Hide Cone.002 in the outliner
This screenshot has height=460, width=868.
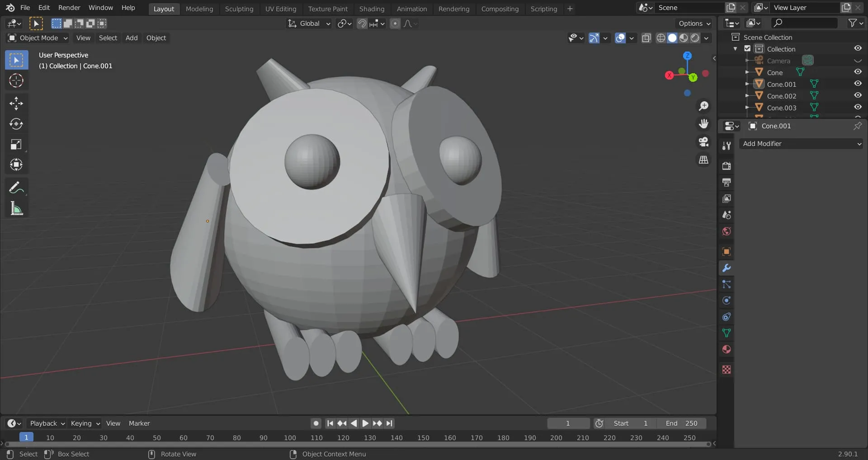tap(857, 95)
